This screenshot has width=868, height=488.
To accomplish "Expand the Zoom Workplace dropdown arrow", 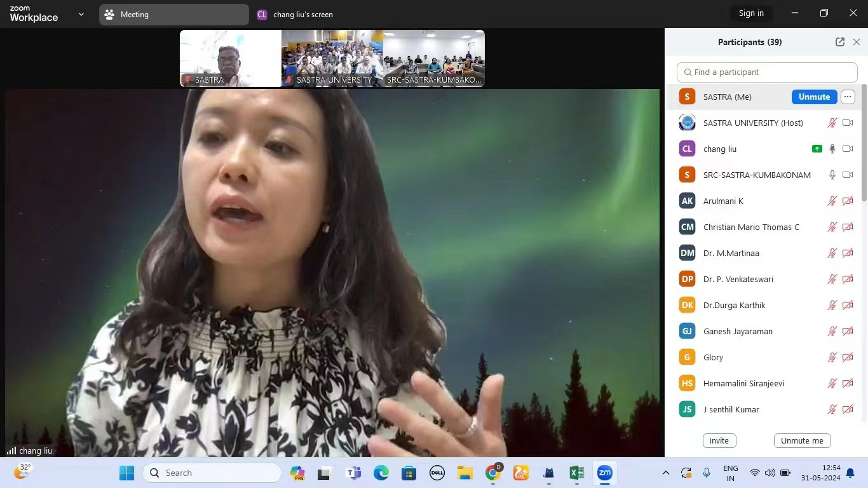I will point(81,14).
